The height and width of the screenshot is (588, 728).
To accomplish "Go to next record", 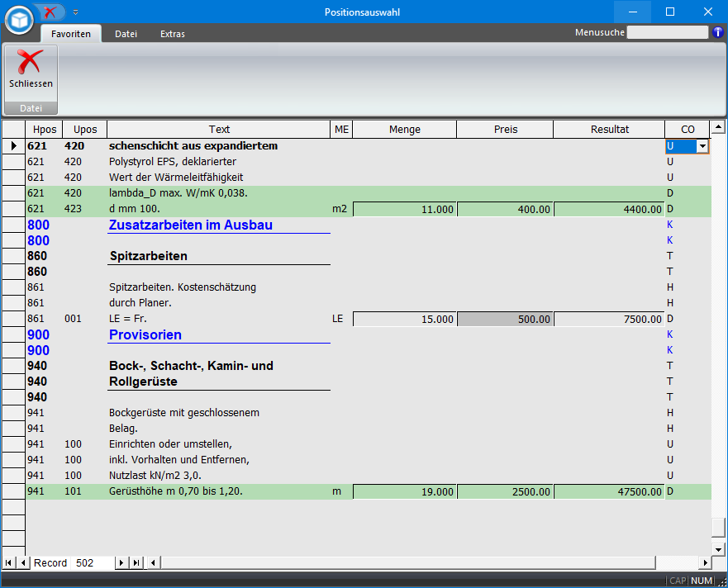I will (x=121, y=562).
